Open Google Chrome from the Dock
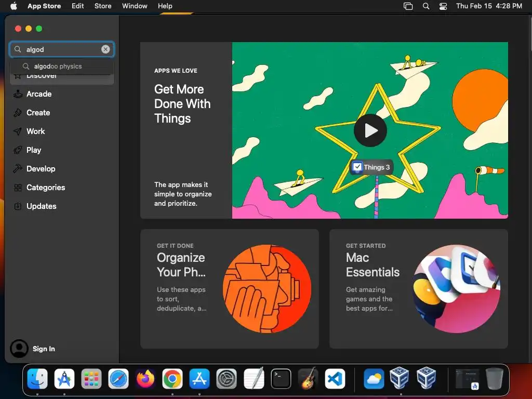The image size is (532, 399). tap(172, 379)
